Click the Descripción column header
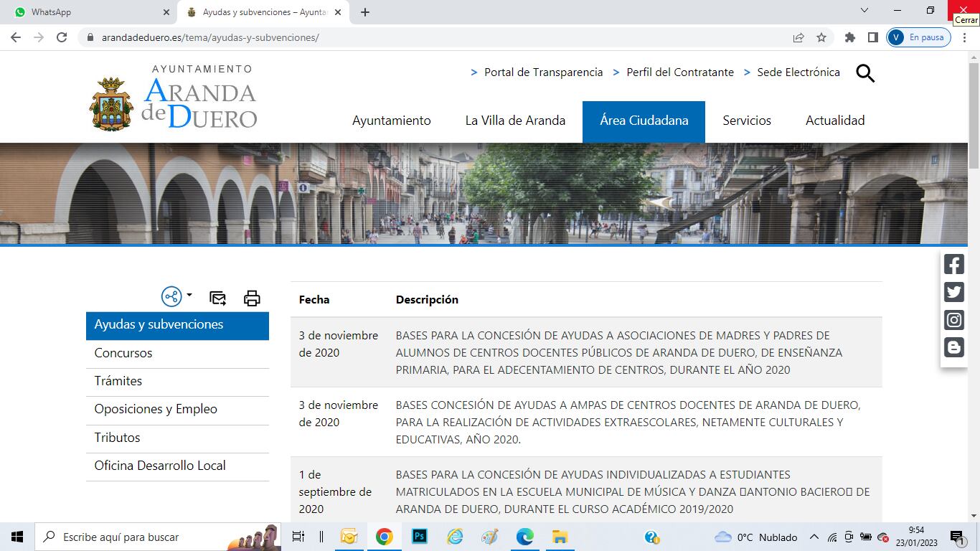This screenshot has width=980, height=551. tap(427, 299)
